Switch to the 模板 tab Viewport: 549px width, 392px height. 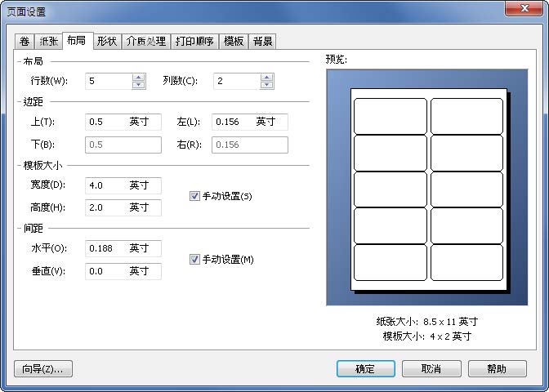pyautogui.click(x=234, y=42)
